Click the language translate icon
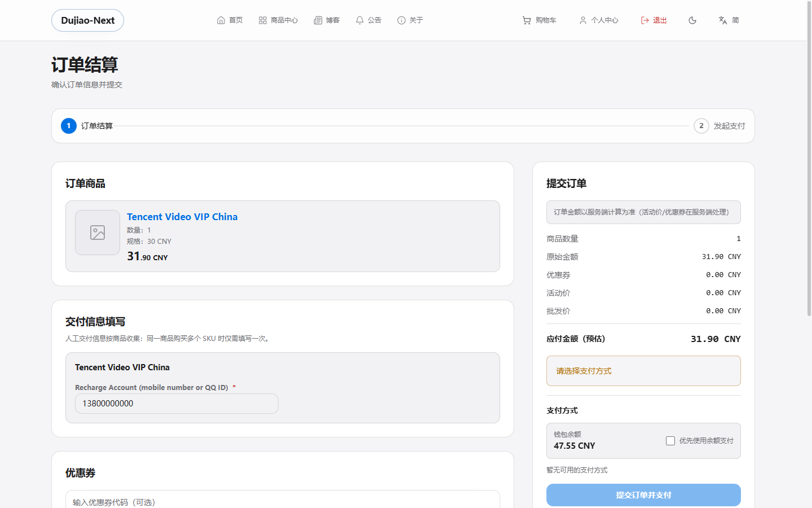Viewport: 812px width, 508px height. [723, 20]
